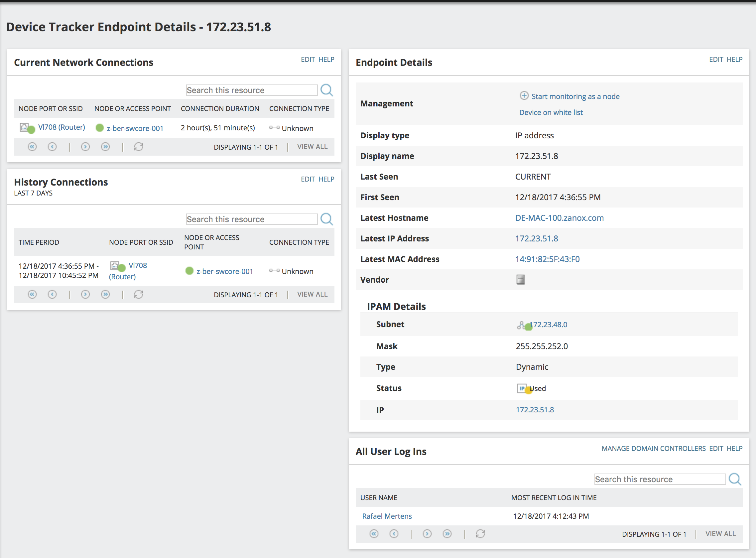Click refresh icon in Current Network Connections
Image resolution: width=756 pixels, height=558 pixels.
(138, 147)
